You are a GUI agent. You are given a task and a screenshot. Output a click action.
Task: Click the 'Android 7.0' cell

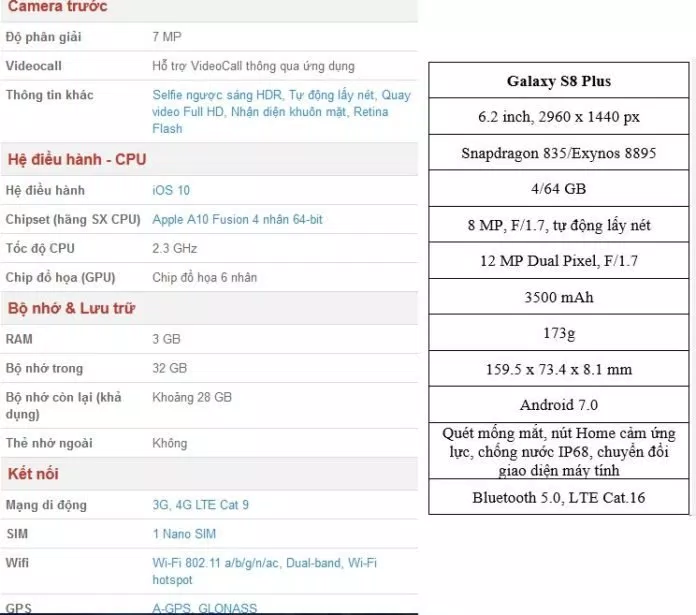click(559, 405)
